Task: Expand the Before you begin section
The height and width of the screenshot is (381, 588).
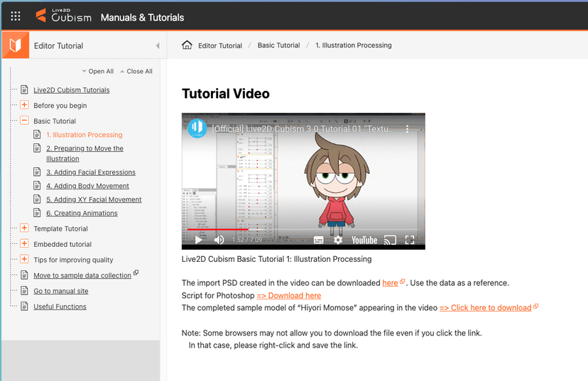Action: click(x=24, y=105)
